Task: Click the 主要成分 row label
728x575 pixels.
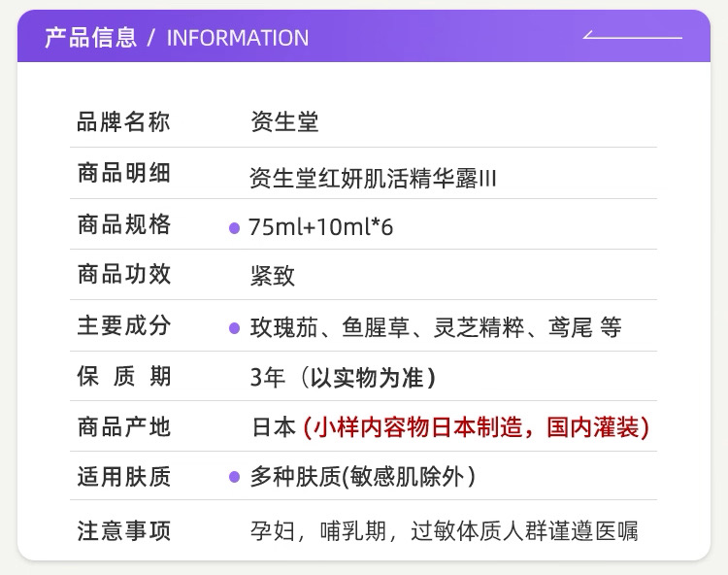Action: (123, 325)
